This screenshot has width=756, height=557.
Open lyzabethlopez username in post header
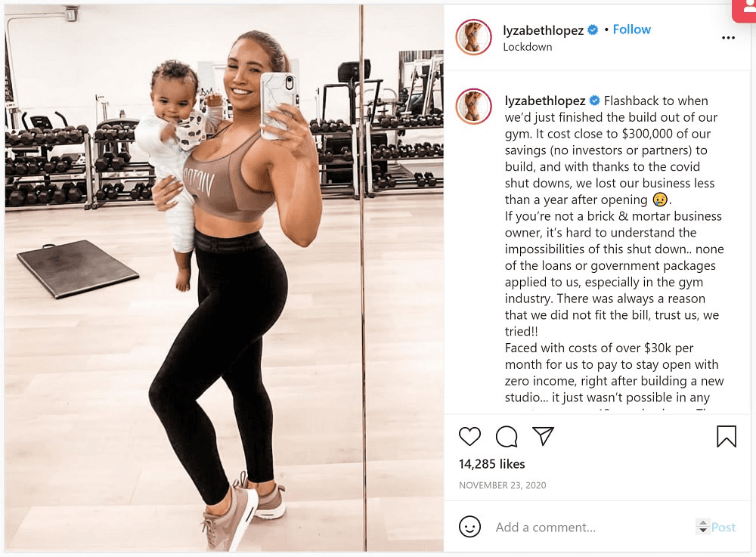(543, 30)
